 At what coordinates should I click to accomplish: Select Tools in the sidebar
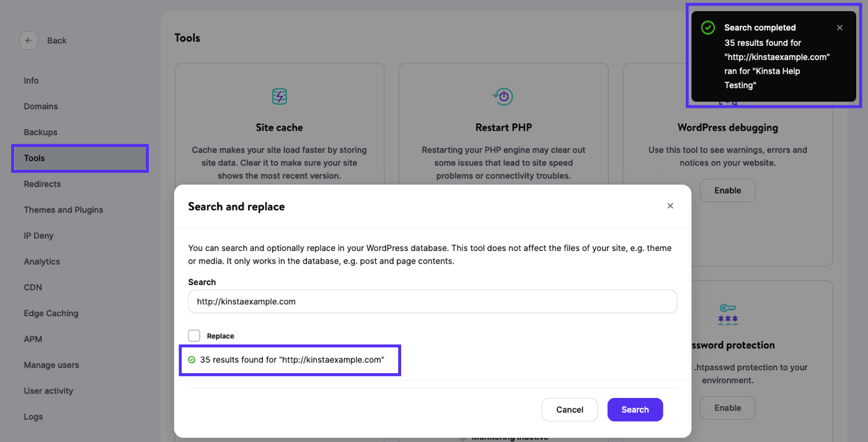pos(34,158)
